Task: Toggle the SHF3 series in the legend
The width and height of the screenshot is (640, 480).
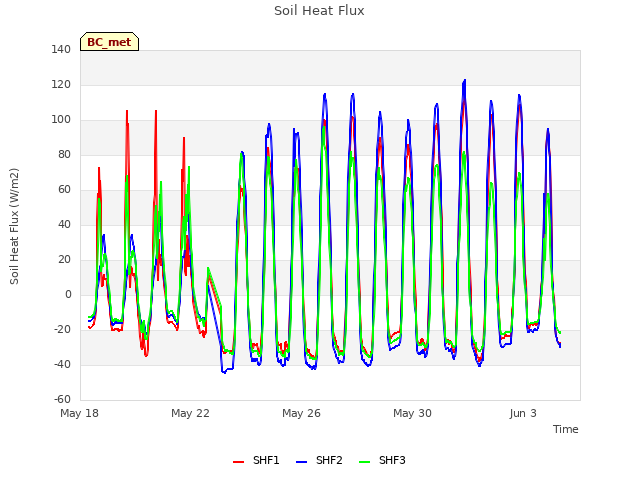Action: tap(382, 460)
